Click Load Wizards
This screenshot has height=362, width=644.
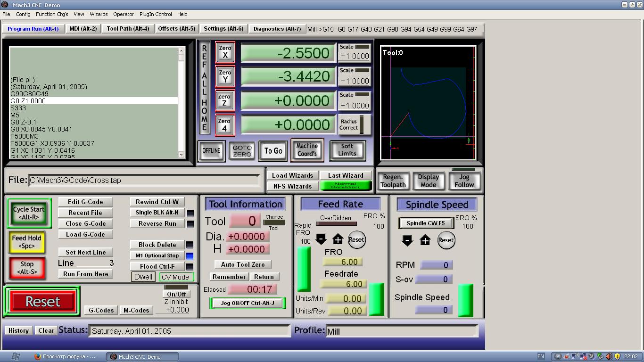point(292,175)
